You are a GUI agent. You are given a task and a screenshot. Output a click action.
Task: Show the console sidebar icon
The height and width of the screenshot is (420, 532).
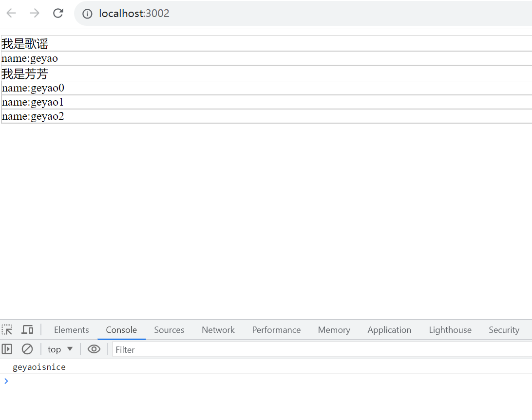pyautogui.click(x=7, y=349)
